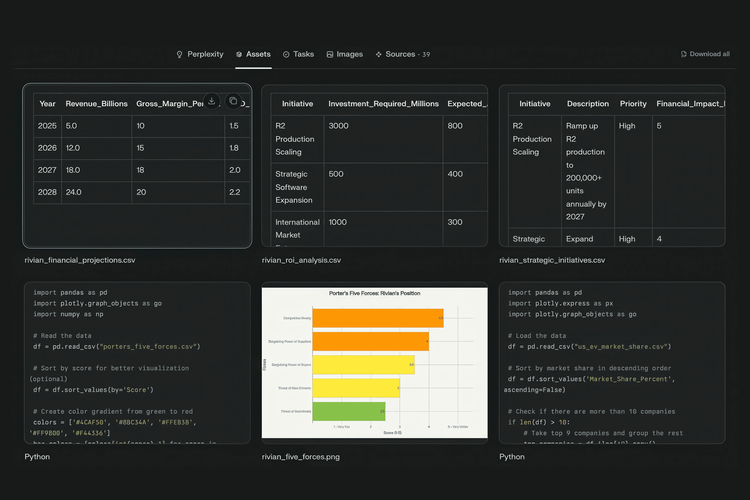This screenshot has height=500, width=750.
Task: Click the Strategic Software Expansion cell in ROI table
Action: pos(298,187)
